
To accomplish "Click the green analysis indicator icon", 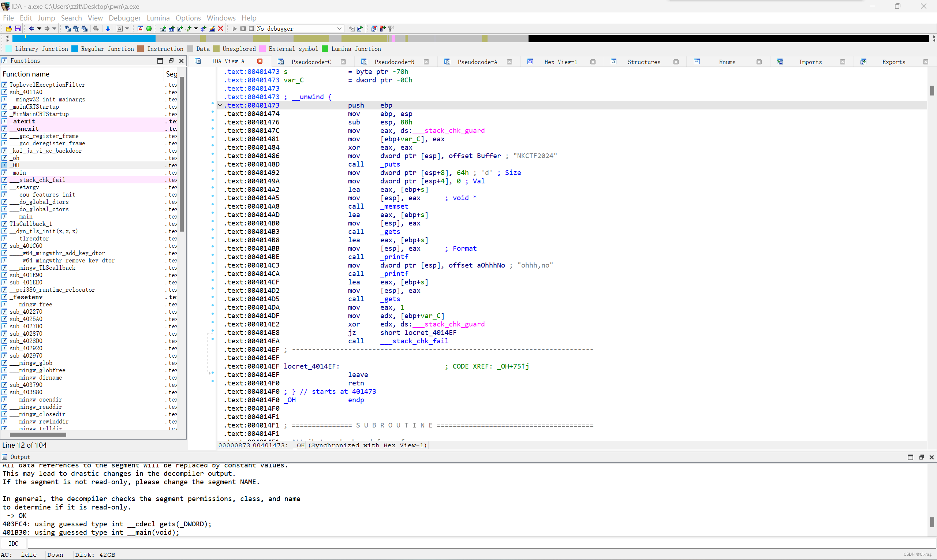I will [149, 28].
